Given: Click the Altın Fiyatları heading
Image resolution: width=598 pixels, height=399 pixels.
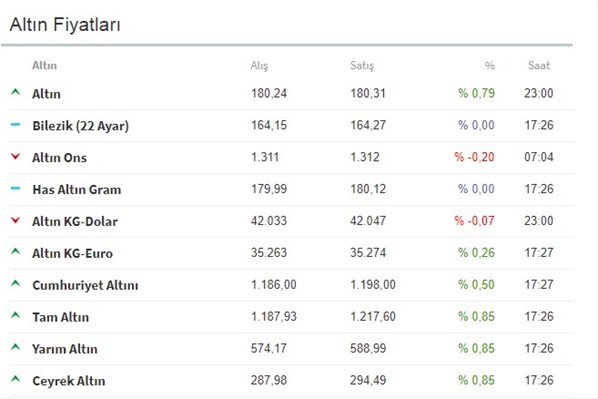Looking at the screenshot, I should coord(65,25).
